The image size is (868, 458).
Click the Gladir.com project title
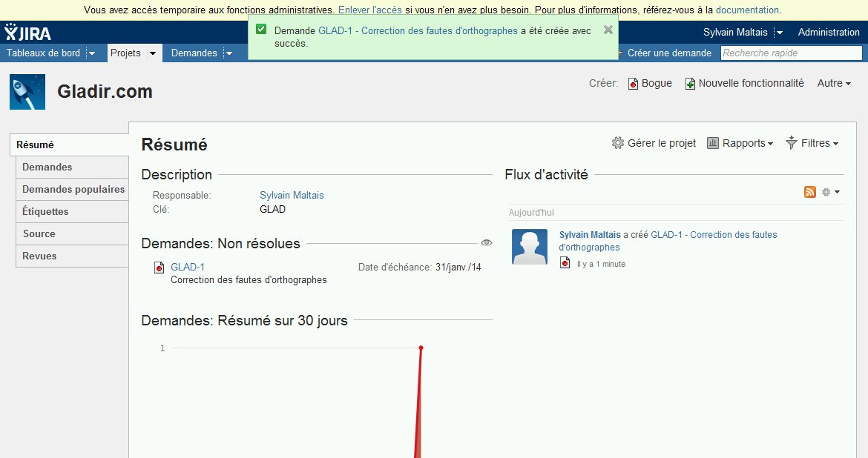click(105, 91)
